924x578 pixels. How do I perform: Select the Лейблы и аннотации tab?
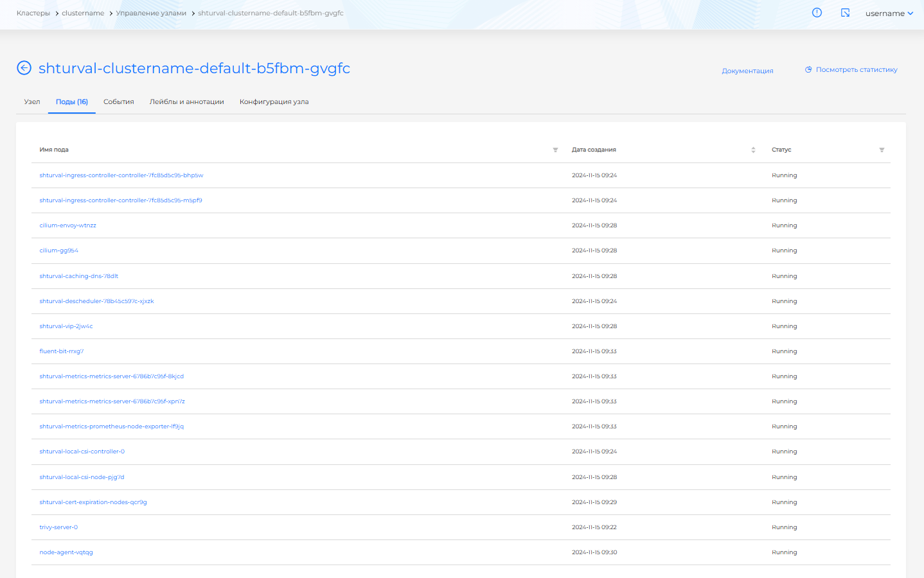(186, 102)
